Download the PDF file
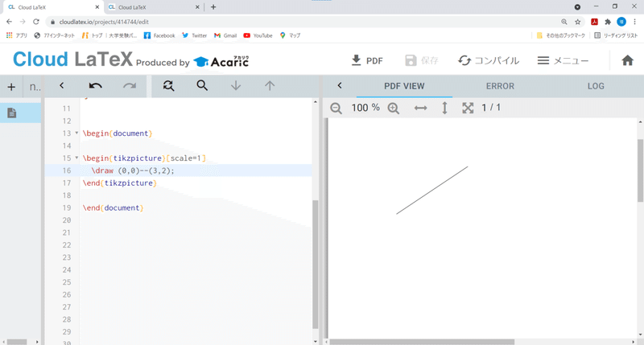The height and width of the screenshot is (345, 644). [367, 60]
